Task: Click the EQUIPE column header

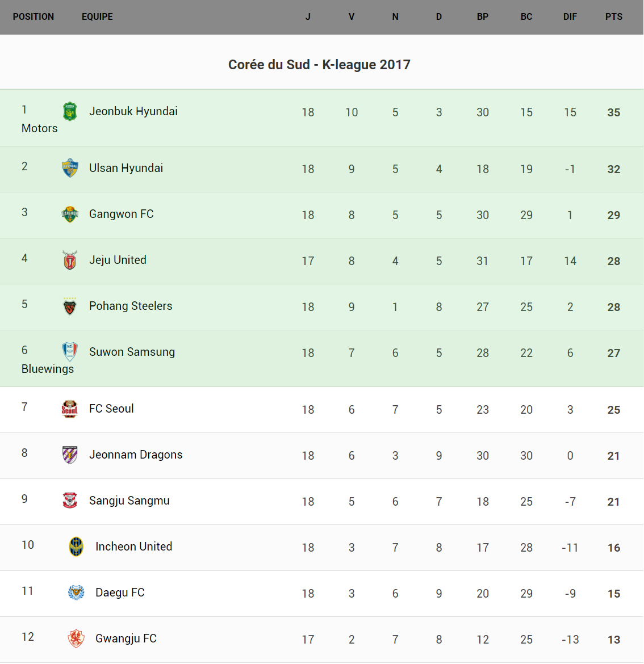Action: pos(97,17)
